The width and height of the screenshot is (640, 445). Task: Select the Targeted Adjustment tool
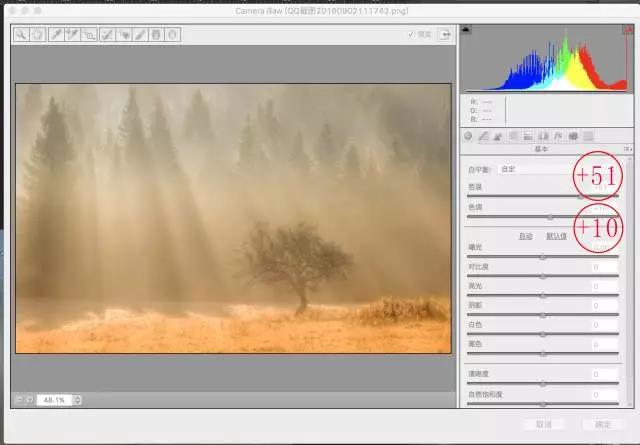[x=89, y=35]
